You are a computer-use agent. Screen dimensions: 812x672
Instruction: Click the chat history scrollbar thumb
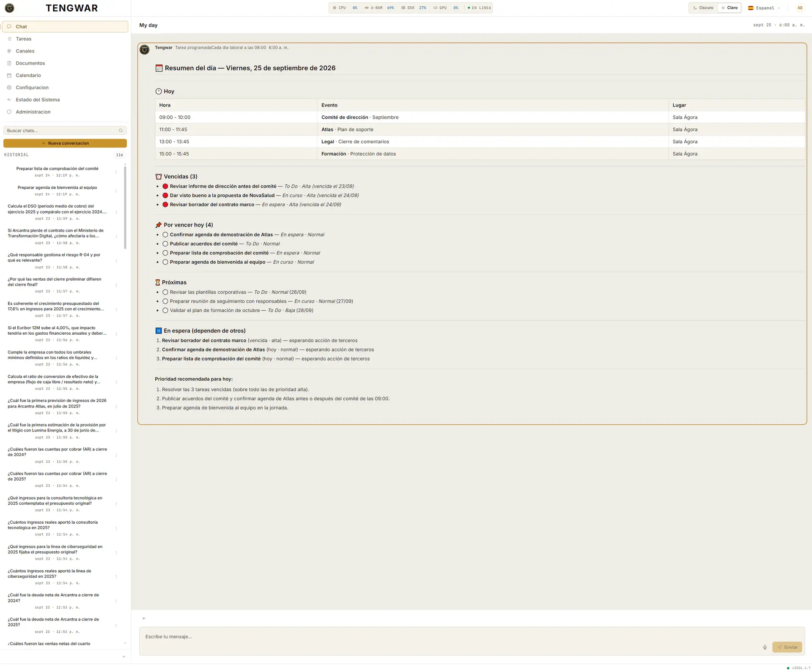click(x=125, y=208)
